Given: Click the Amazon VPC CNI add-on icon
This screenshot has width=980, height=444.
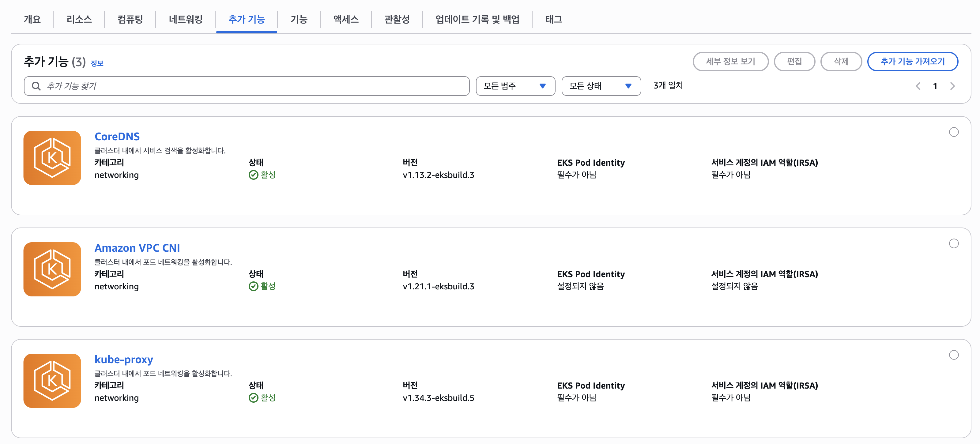Looking at the screenshot, I should [x=52, y=269].
